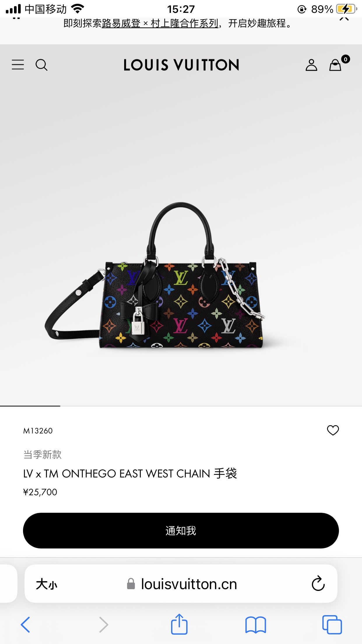Add the handbag to wishlist heart
The image size is (362, 644).
tap(333, 430)
